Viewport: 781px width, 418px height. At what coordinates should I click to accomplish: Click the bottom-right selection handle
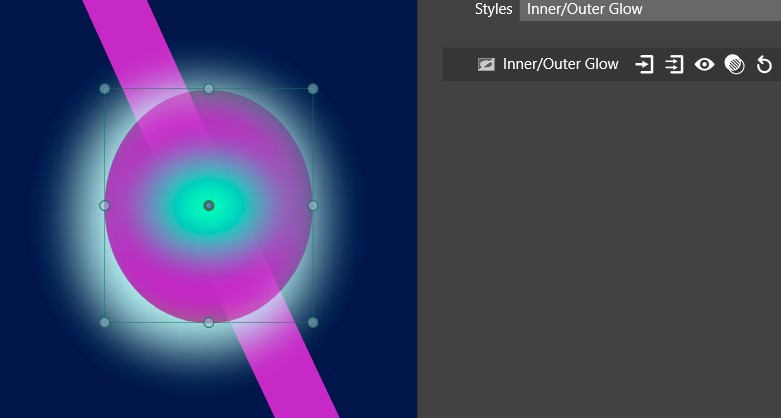coord(313,322)
